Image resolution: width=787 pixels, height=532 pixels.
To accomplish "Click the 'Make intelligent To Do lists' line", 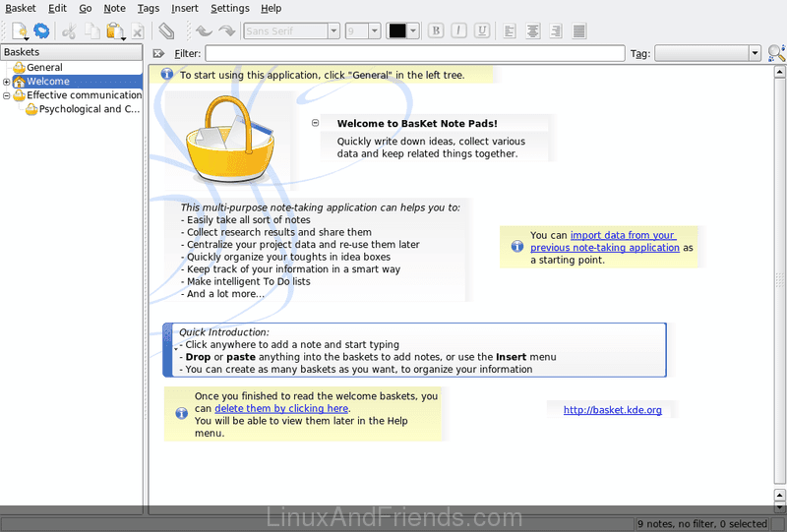I will click(246, 281).
